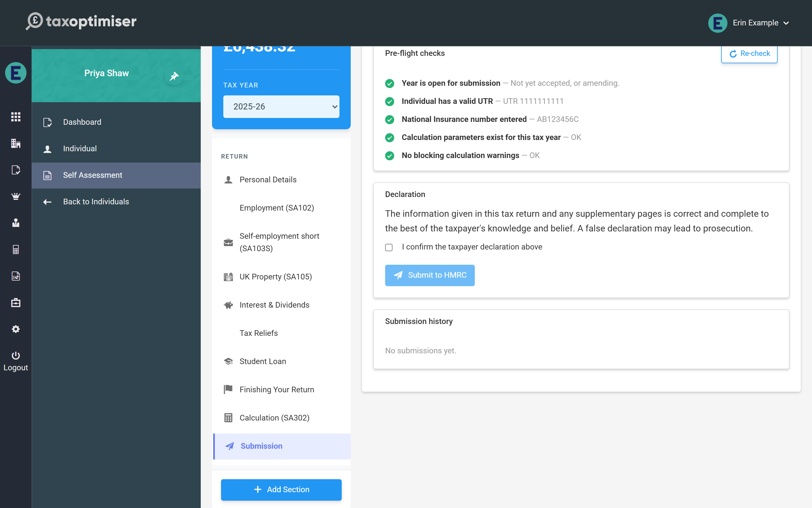Click the Priya Shaw client name
This screenshot has height=508, width=812.
(106, 73)
